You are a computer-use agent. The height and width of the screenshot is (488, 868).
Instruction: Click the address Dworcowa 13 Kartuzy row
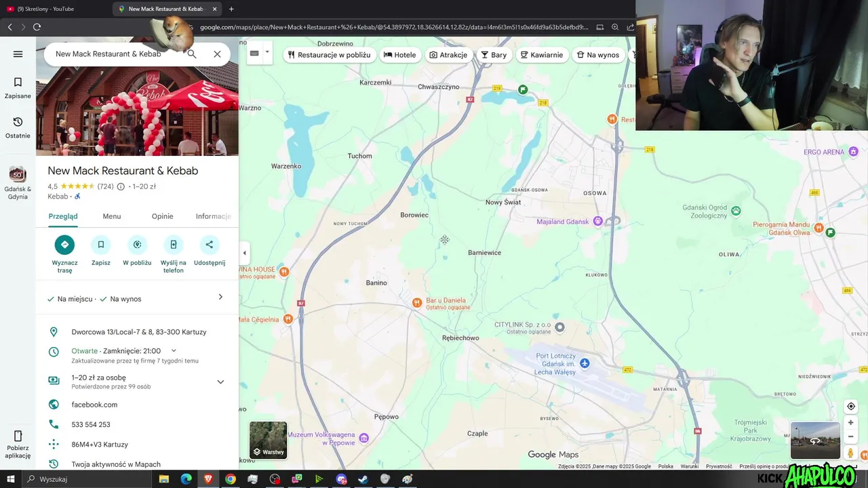(137, 332)
